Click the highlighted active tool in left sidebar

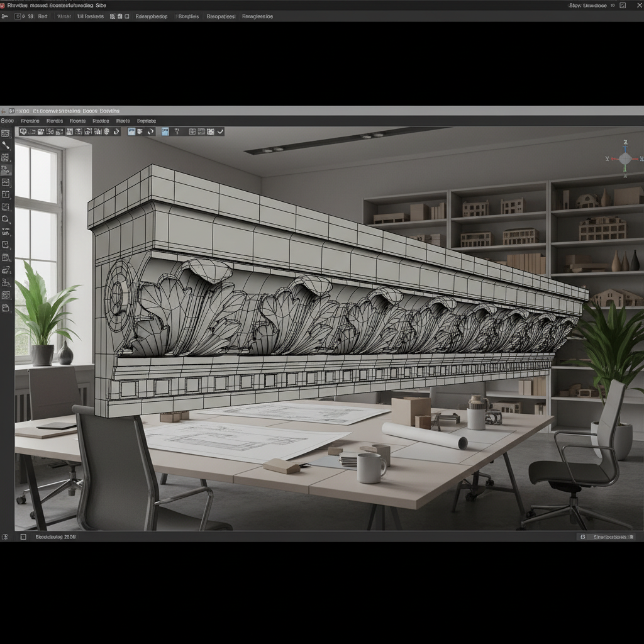click(5, 170)
